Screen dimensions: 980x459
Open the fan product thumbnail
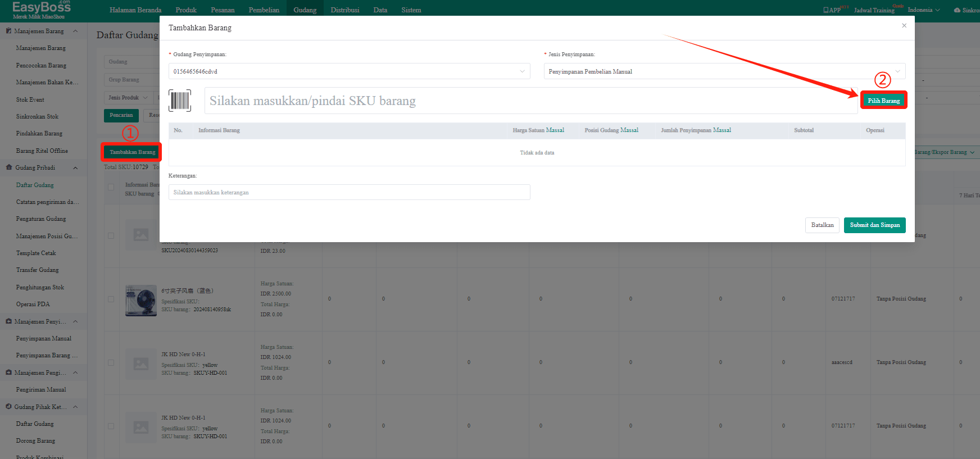click(141, 301)
